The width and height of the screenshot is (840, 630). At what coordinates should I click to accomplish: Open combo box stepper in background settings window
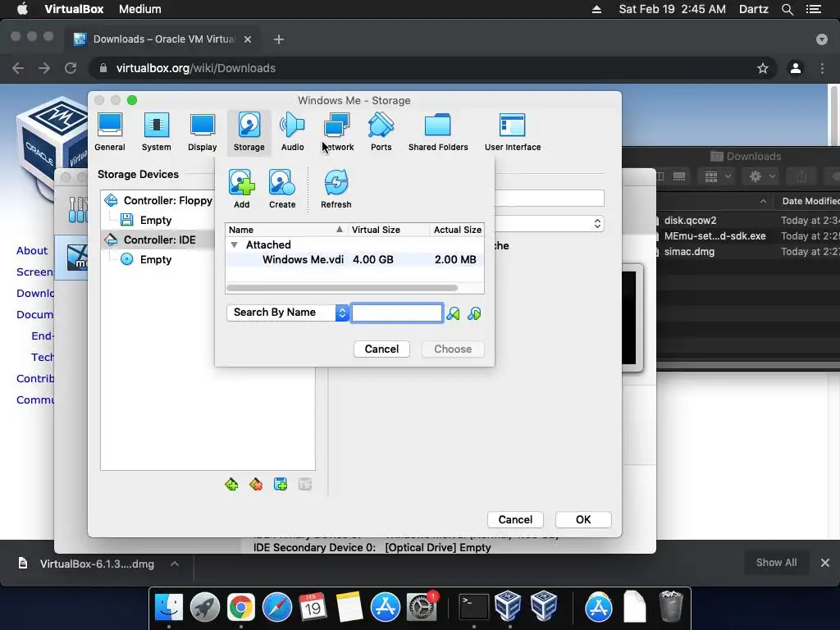pyautogui.click(x=597, y=224)
